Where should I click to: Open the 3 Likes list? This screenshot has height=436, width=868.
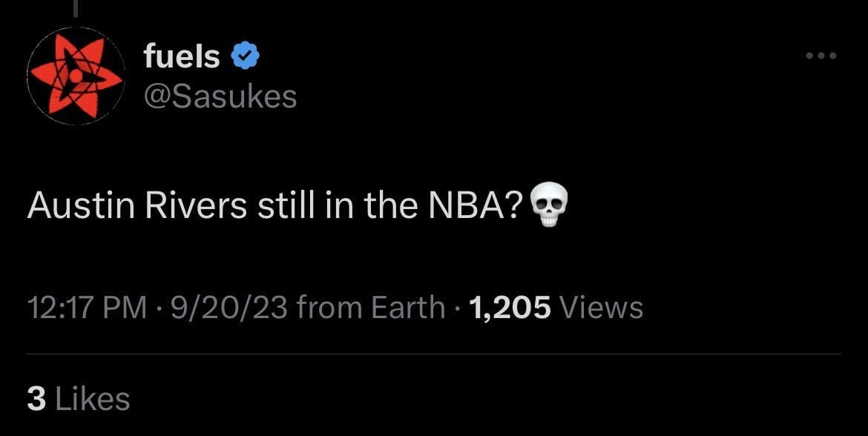[x=76, y=399]
